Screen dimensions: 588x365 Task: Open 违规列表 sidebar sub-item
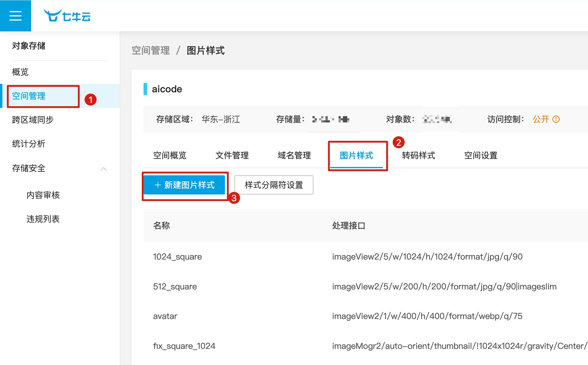[x=43, y=219]
